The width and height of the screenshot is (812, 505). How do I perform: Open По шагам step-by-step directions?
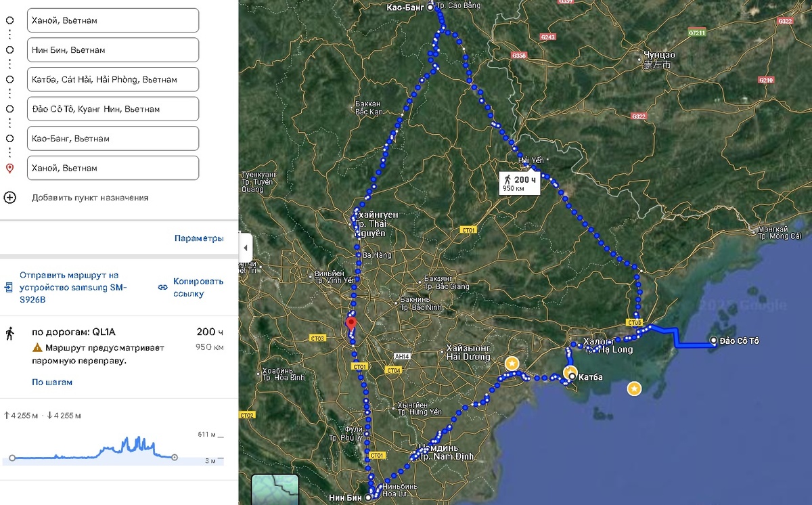click(52, 382)
